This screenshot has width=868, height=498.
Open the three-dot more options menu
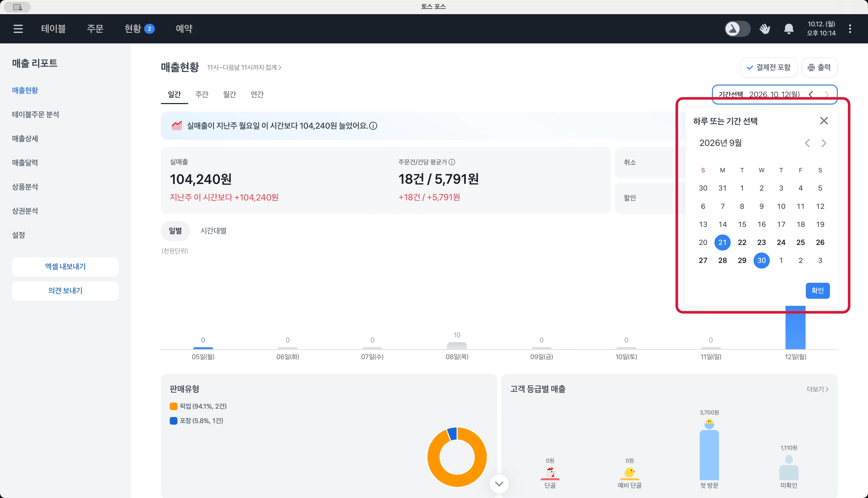coord(850,29)
